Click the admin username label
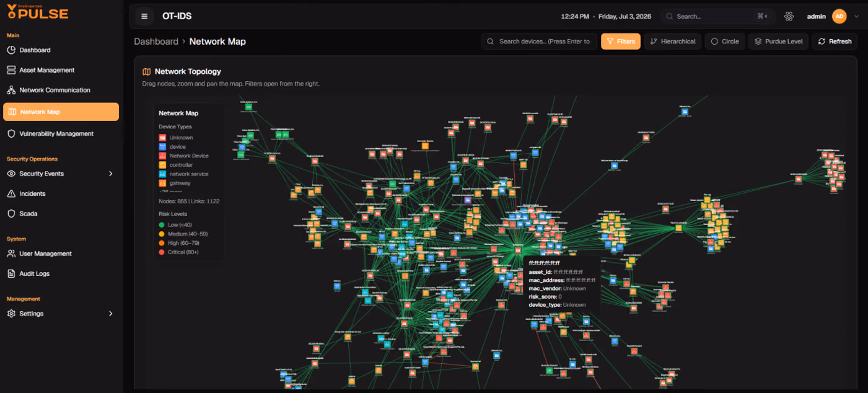Screen dimensions: 868x393 (x=816, y=17)
